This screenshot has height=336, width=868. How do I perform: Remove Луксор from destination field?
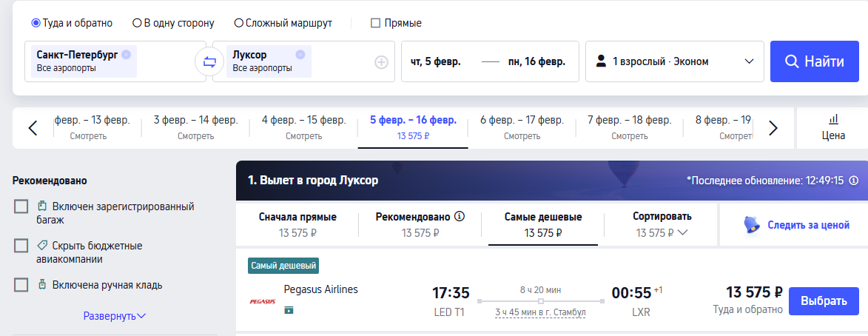click(x=300, y=54)
